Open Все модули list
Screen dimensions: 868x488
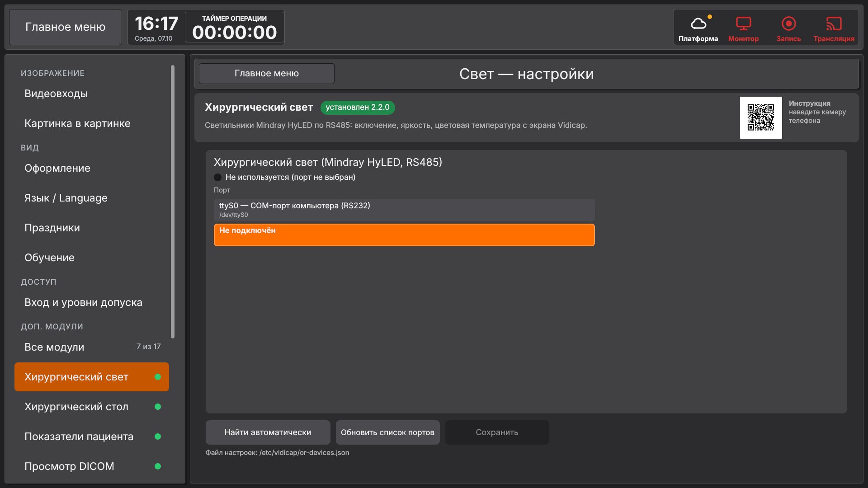[92, 347]
